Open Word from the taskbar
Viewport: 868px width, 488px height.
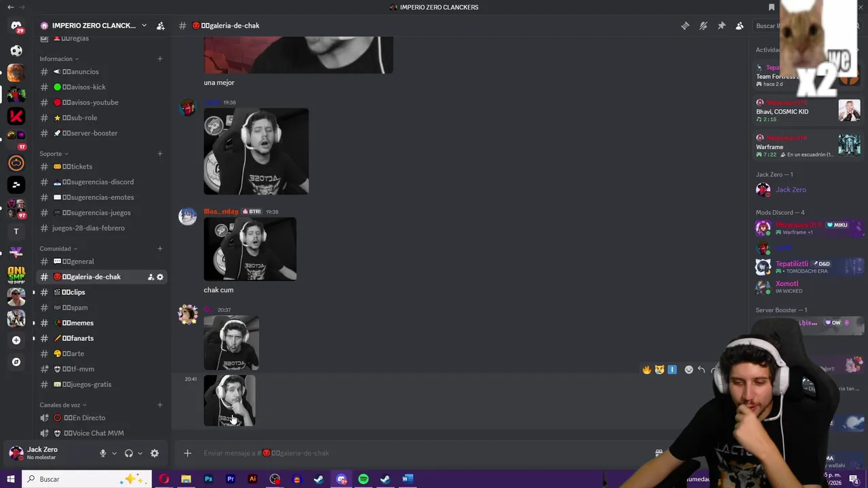408,479
